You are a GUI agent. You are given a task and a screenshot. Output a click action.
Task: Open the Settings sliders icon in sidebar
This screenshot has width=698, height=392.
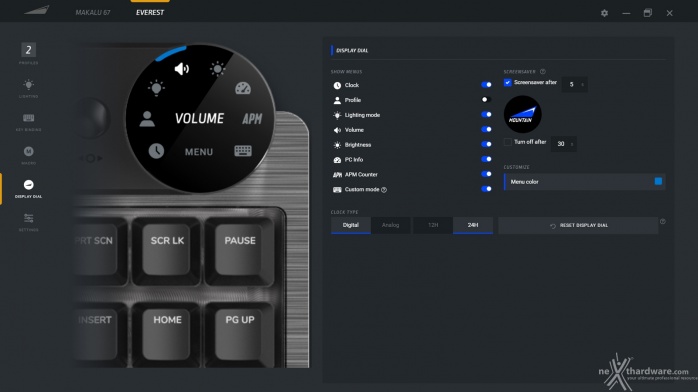coord(28,222)
